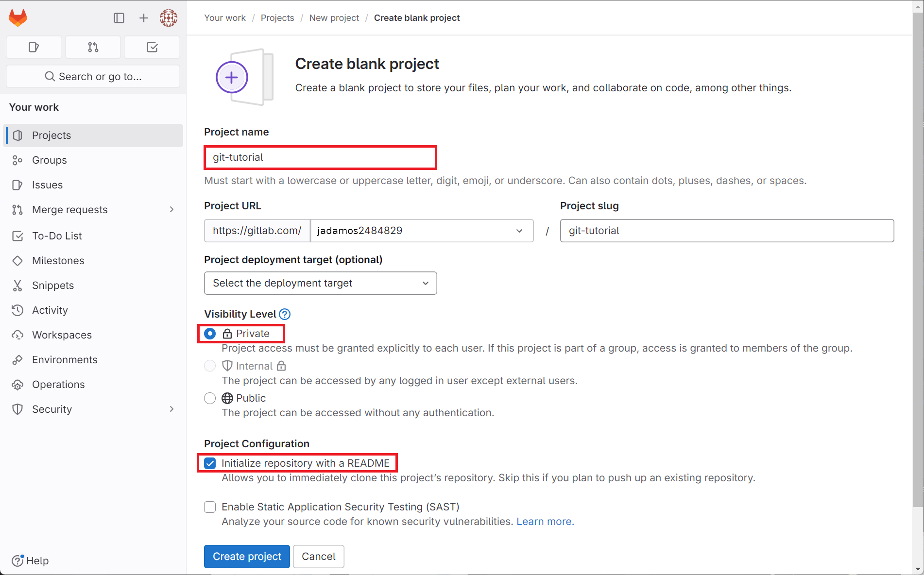Toggle Initialize repository with a README checkbox

pos(210,463)
